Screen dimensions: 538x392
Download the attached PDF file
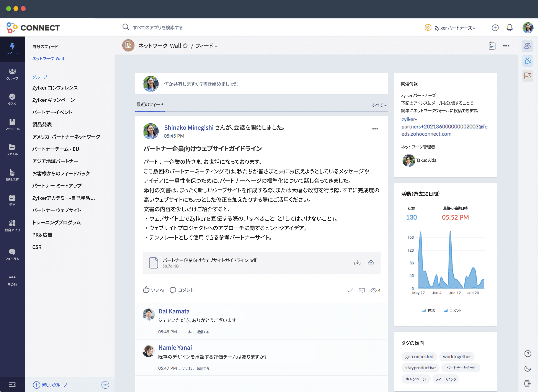357,263
